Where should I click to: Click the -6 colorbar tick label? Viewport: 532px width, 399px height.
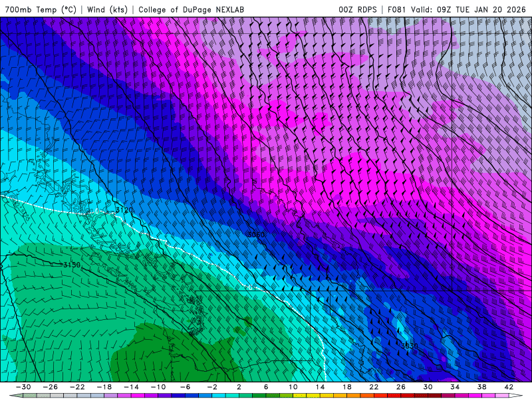pyautogui.click(x=185, y=387)
